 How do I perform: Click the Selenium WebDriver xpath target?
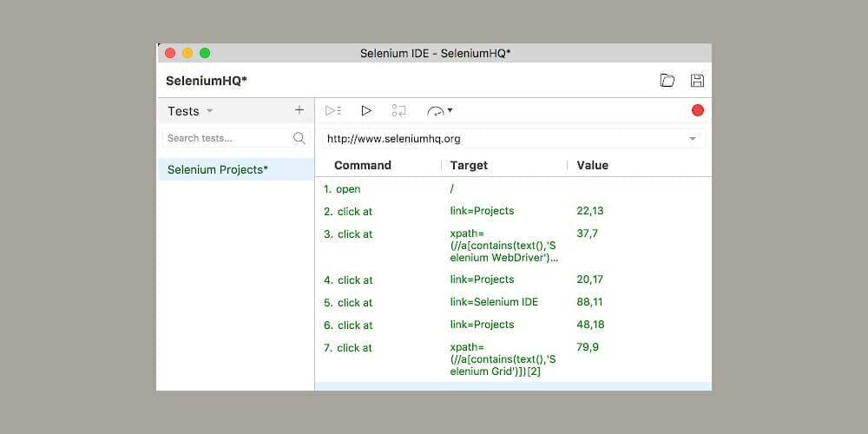(503, 246)
